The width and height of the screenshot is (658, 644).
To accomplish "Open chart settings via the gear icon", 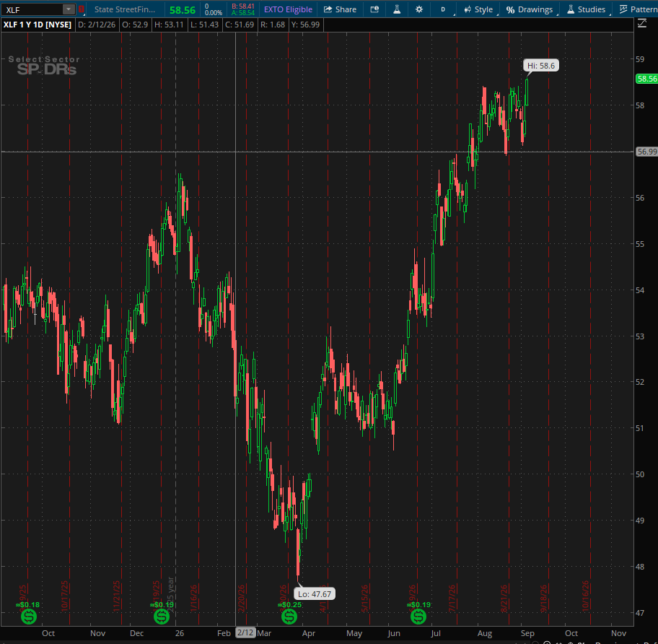I will point(418,9).
